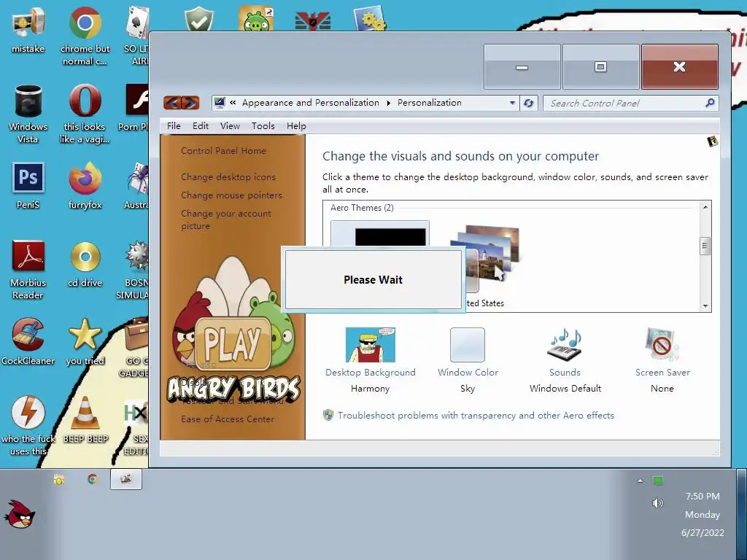Select the cd drive icon
The height and width of the screenshot is (560, 747).
[85, 264]
